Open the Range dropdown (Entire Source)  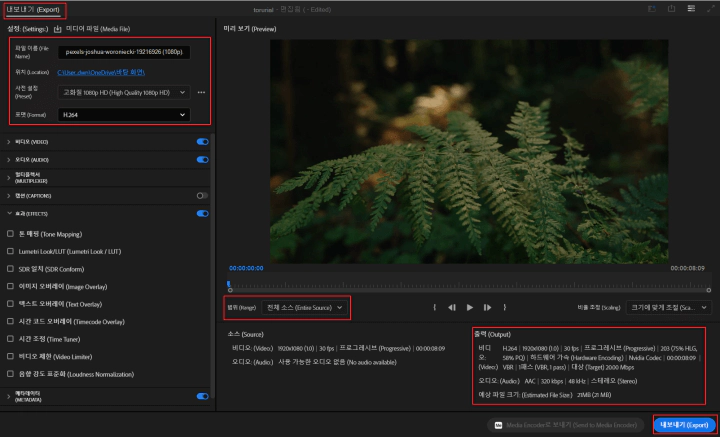pyautogui.click(x=304, y=308)
